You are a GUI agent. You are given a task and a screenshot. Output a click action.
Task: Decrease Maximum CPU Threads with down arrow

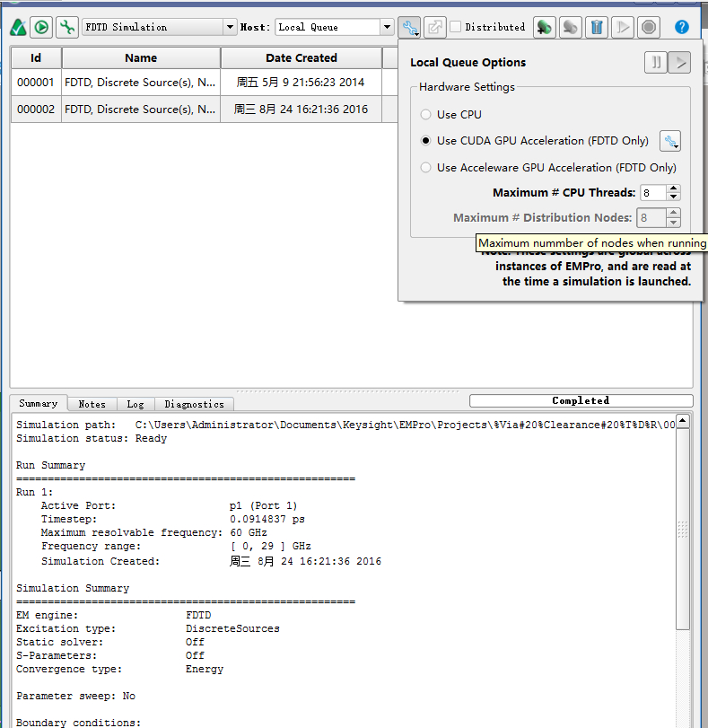673,197
